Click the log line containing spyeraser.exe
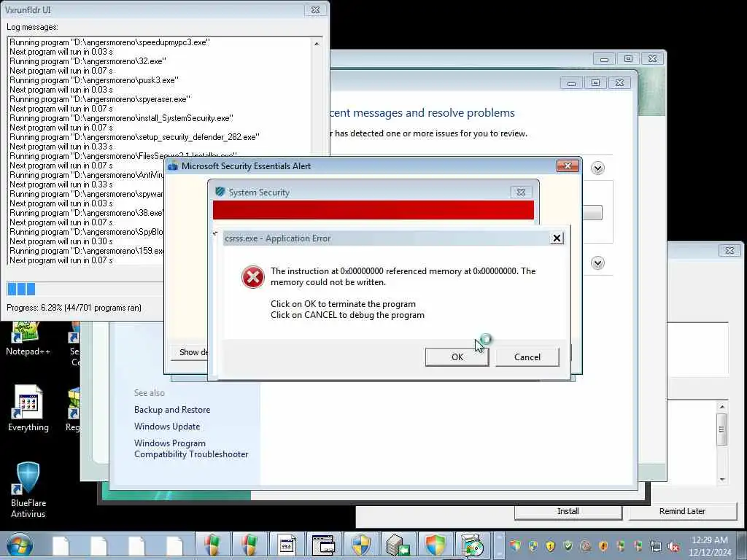This screenshot has height=560, width=747. 100,99
